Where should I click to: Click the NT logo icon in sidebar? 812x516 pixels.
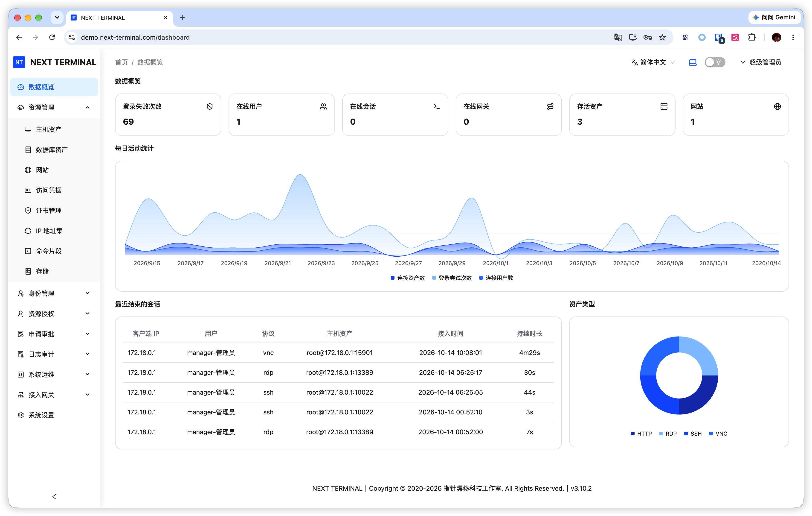point(19,62)
